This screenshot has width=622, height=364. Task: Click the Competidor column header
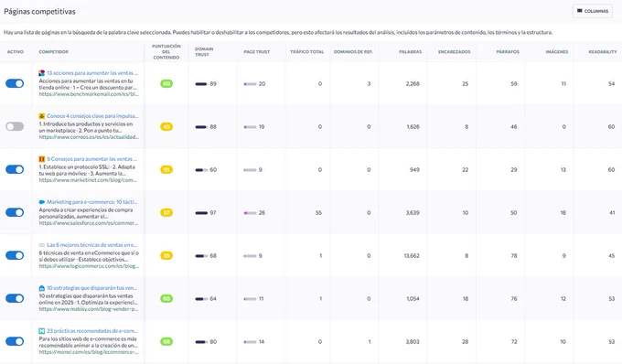(x=54, y=52)
